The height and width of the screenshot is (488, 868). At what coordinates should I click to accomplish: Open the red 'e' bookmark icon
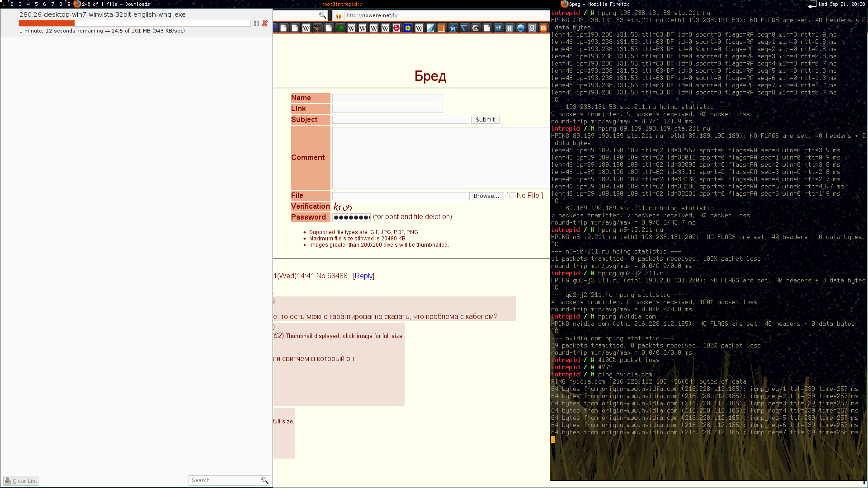tap(396, 28)
